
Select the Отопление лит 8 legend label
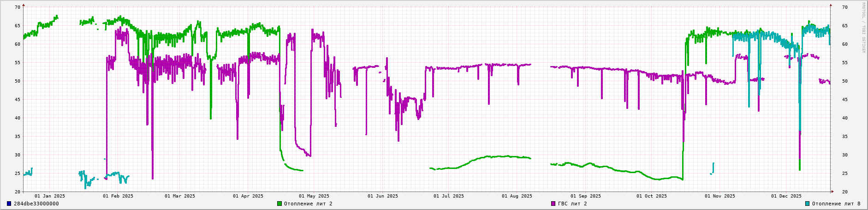836,204
